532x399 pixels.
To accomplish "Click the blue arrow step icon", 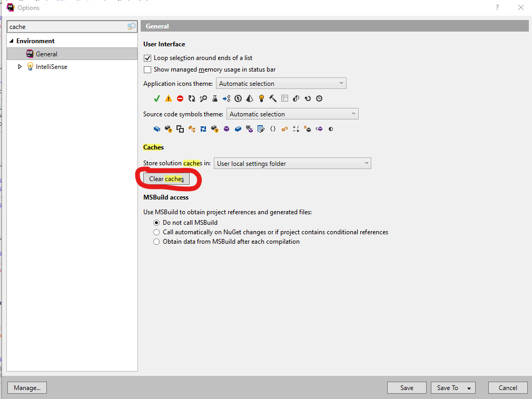I will pyautogui.click(x=226, y=98).
